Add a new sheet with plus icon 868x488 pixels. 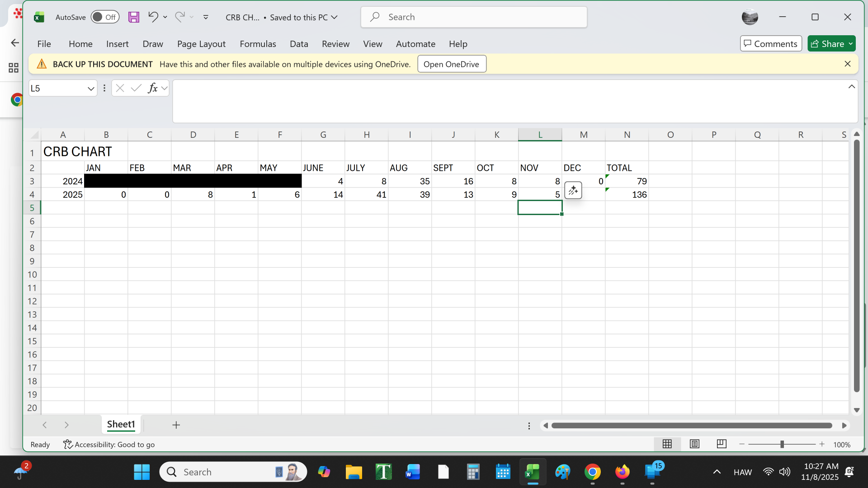point(176,425)
